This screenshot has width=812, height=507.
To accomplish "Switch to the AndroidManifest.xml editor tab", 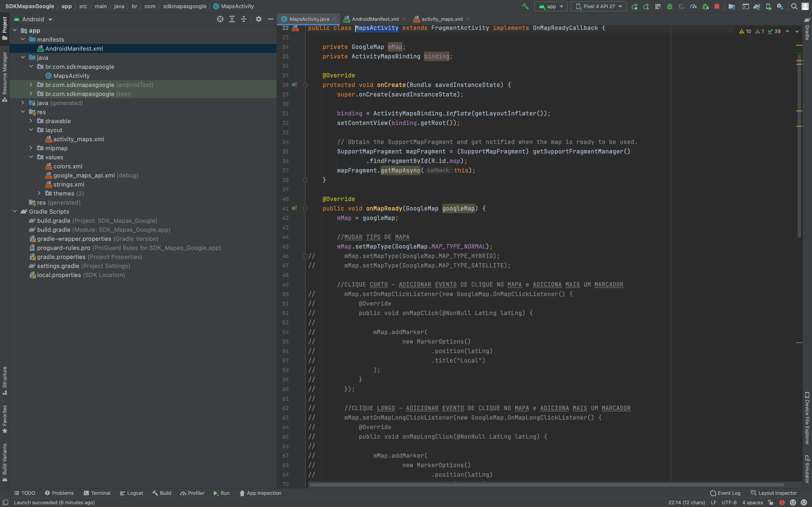I will click(x=375, y=19).
